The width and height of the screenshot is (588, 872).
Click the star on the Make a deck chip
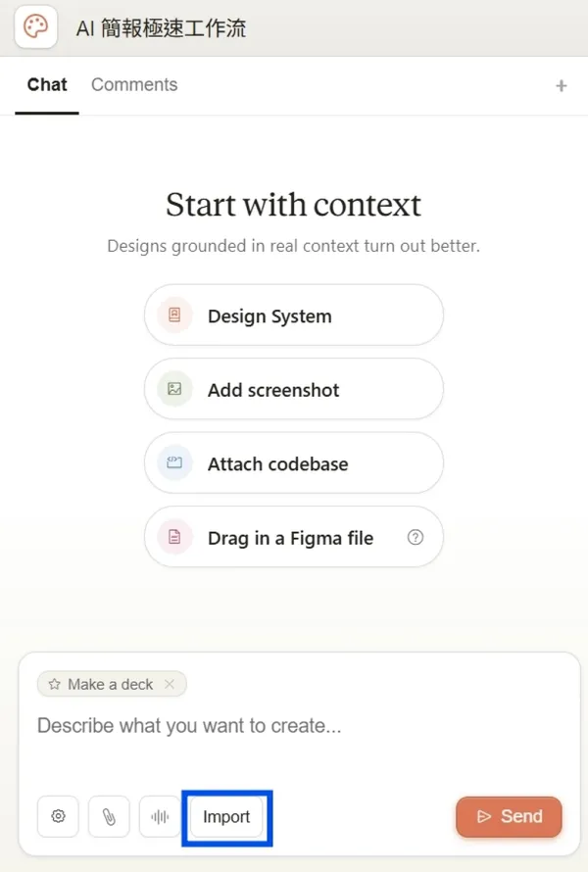(55, 684)
